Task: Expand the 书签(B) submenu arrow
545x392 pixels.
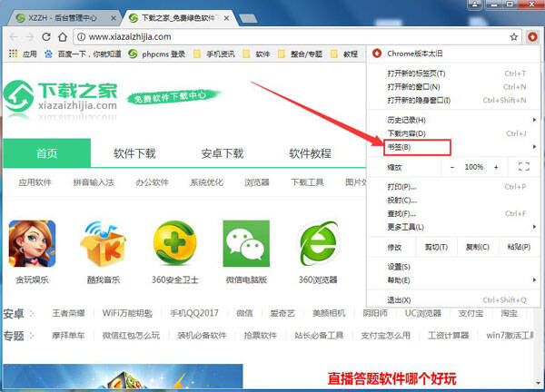Action: point(534,147)
